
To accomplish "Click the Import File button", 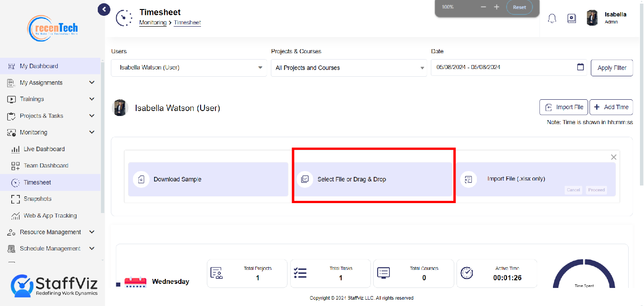I will click(x=564, y=107).
